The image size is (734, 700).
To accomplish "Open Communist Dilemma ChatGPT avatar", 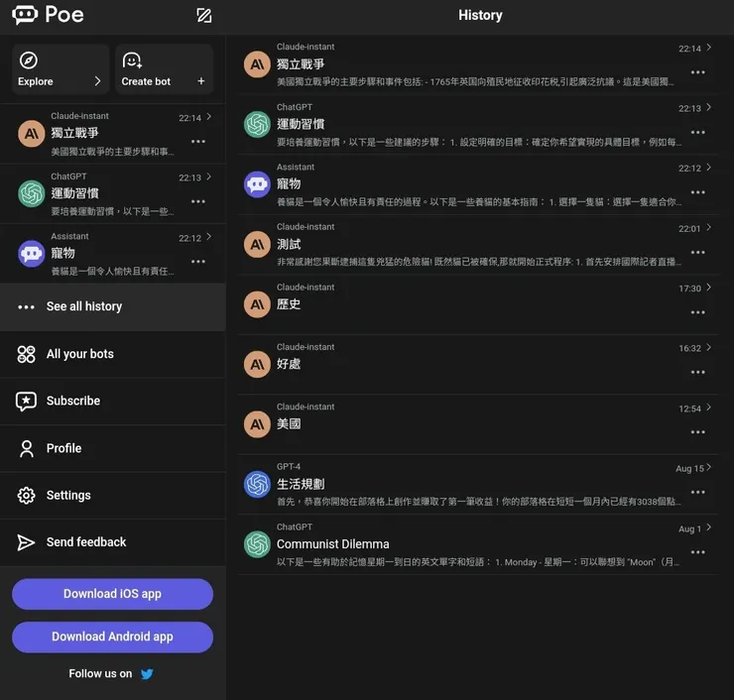I will (258, 544).
